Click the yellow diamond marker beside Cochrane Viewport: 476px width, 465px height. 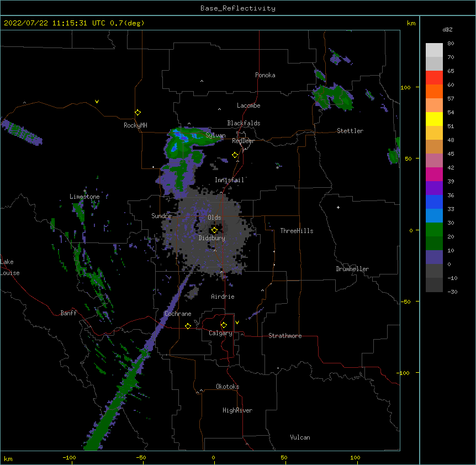[188, 326]
